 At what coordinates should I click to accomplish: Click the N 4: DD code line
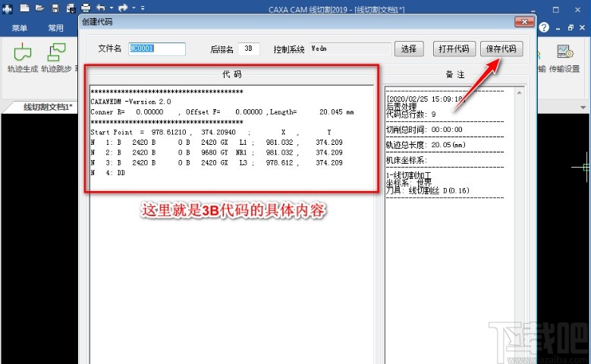[108, 173]
